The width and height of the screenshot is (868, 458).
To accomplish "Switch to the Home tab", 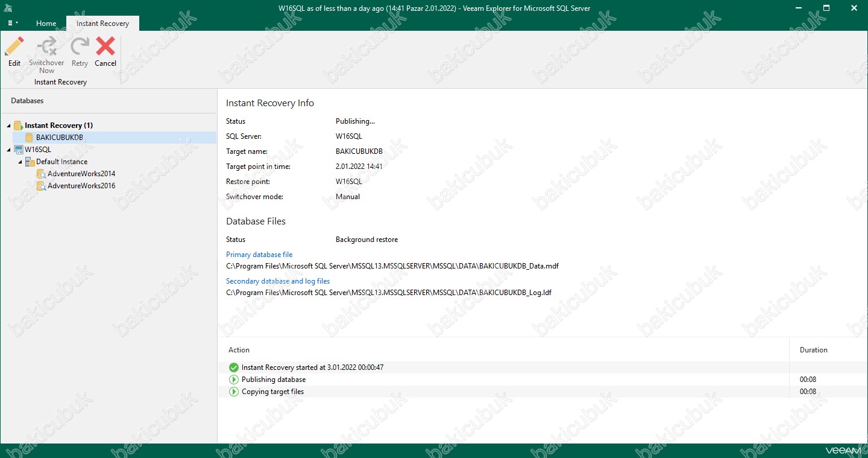I will pyautogui.click(x=46, y=24).
